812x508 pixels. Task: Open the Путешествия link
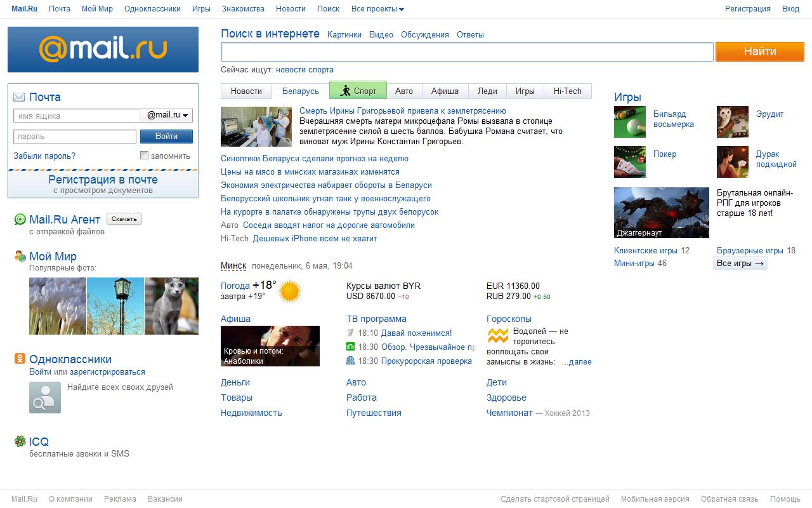374,413
